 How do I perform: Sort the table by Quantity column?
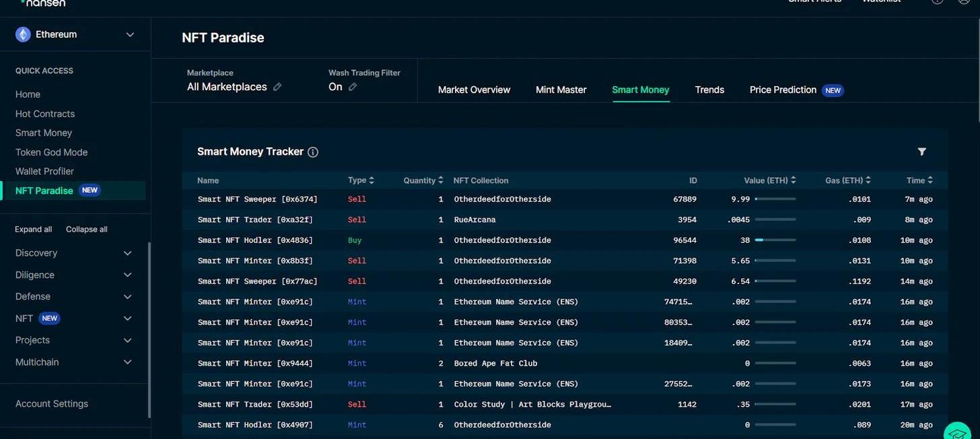coord(440,180)
